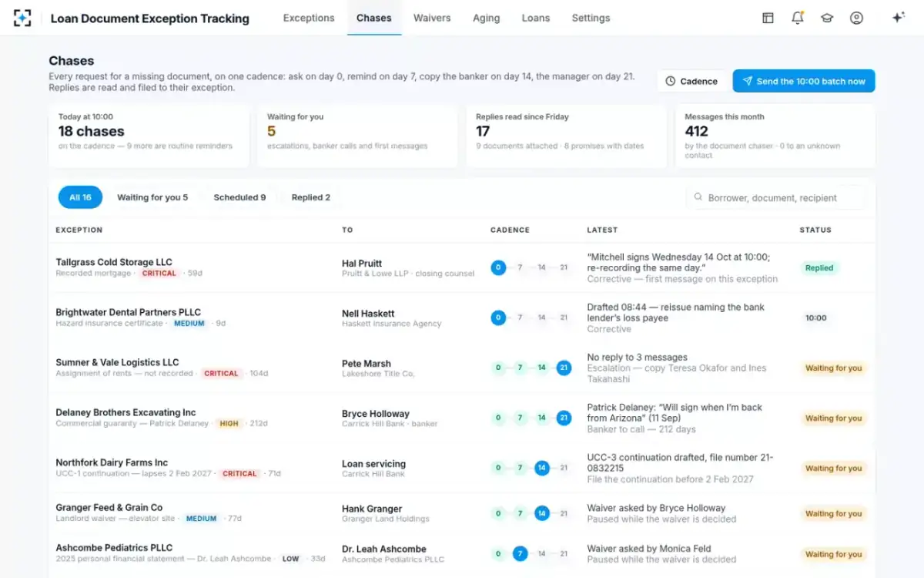
Task: Filter by Waiting for you 5
Action: point(152,197)
